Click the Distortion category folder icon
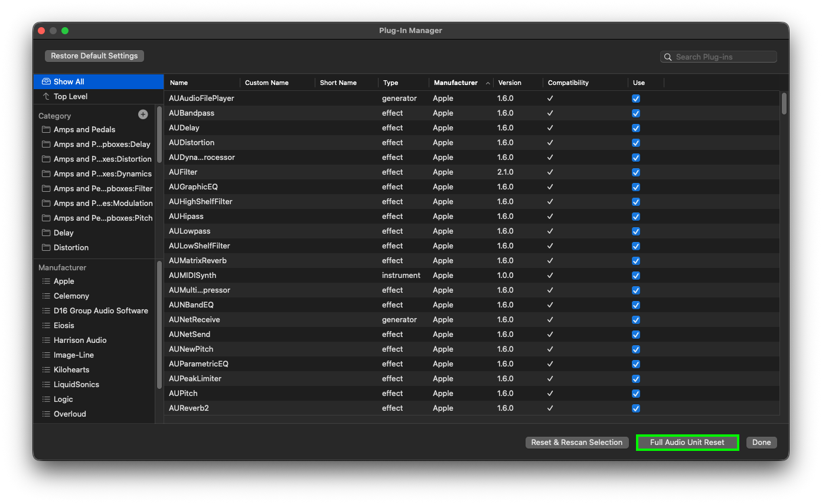Image resolution: width=822 pixels, height=504 pixels. coord(46,247)
